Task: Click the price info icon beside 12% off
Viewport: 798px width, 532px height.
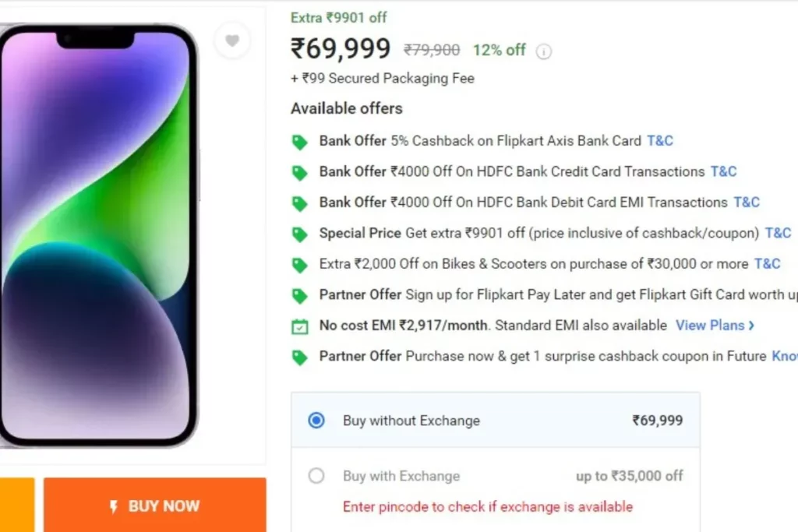Action: pyautogui.click(x=543, y=51)
